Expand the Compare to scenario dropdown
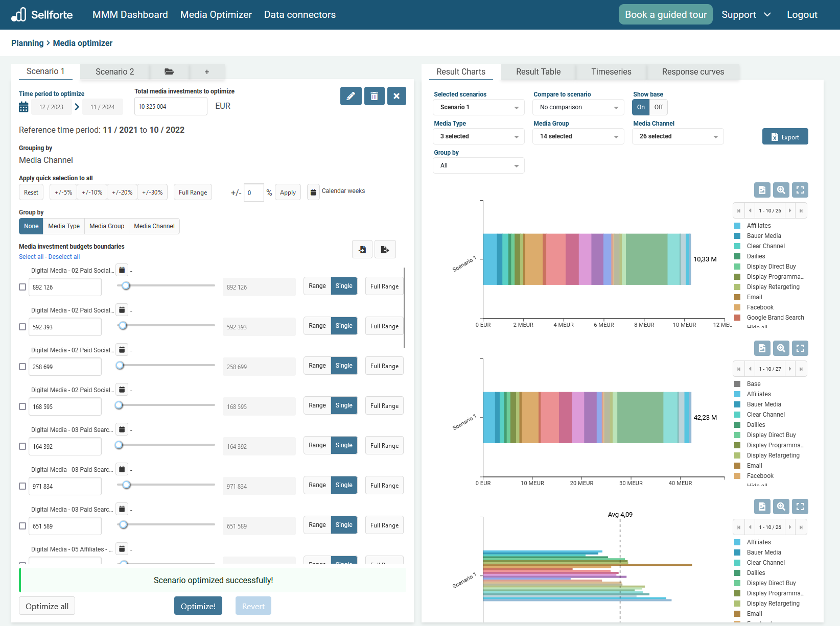Screen dimensions: 840x626 [x=578, y=107]
